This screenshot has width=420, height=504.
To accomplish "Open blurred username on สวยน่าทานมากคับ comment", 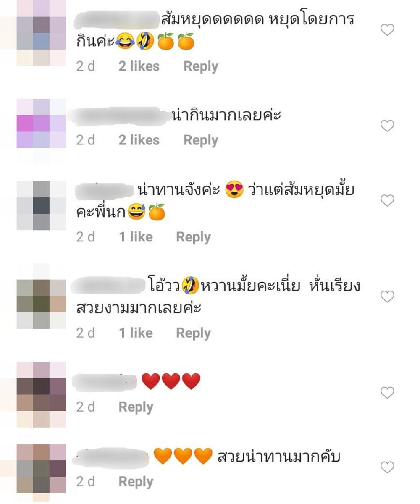I will (x=111, y=457).
